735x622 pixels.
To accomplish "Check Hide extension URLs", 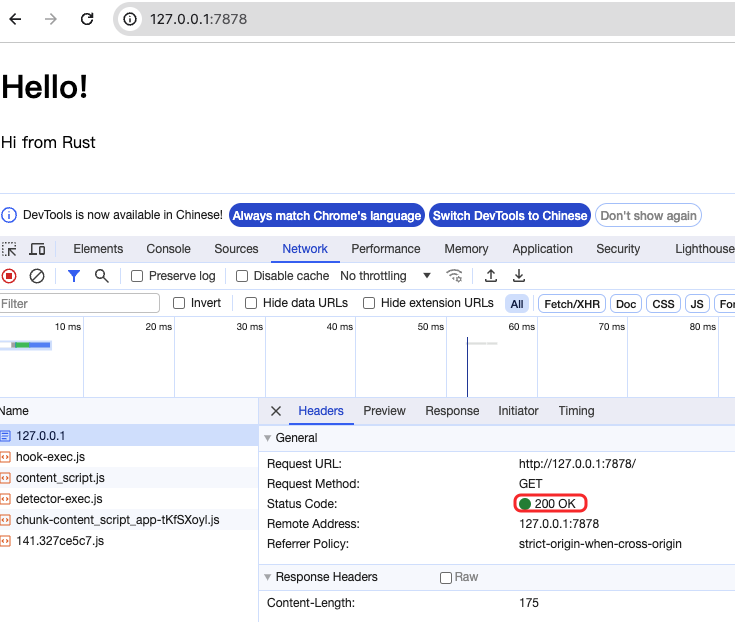I will (x=369, y=303).
